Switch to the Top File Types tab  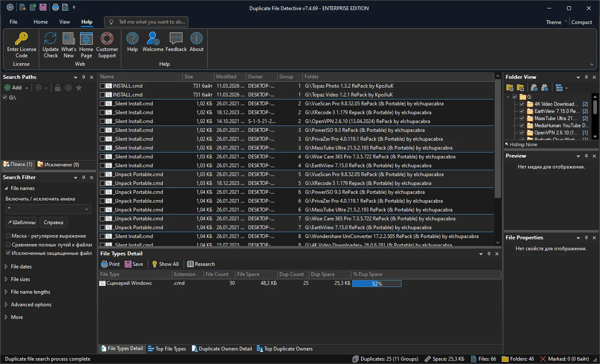coord(167,349)
